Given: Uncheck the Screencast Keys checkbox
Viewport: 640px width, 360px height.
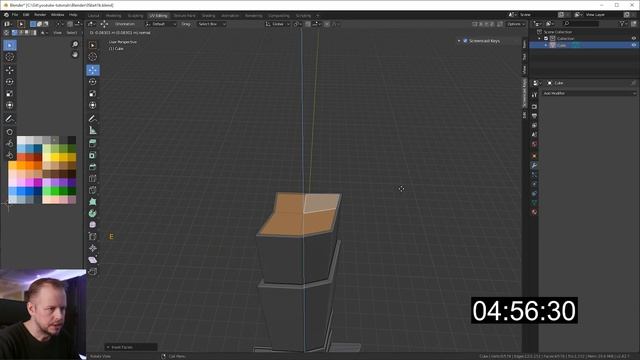Looking at the screenshot, I should [465, 41].
